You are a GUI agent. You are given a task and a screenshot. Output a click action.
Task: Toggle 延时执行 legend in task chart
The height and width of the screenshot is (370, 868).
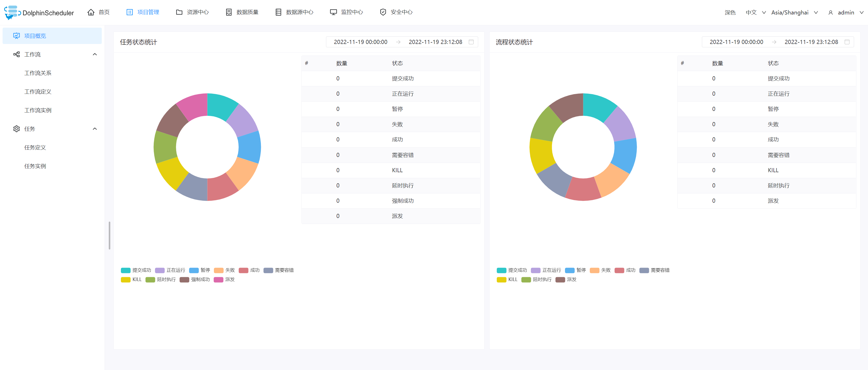tap(161, 279)
